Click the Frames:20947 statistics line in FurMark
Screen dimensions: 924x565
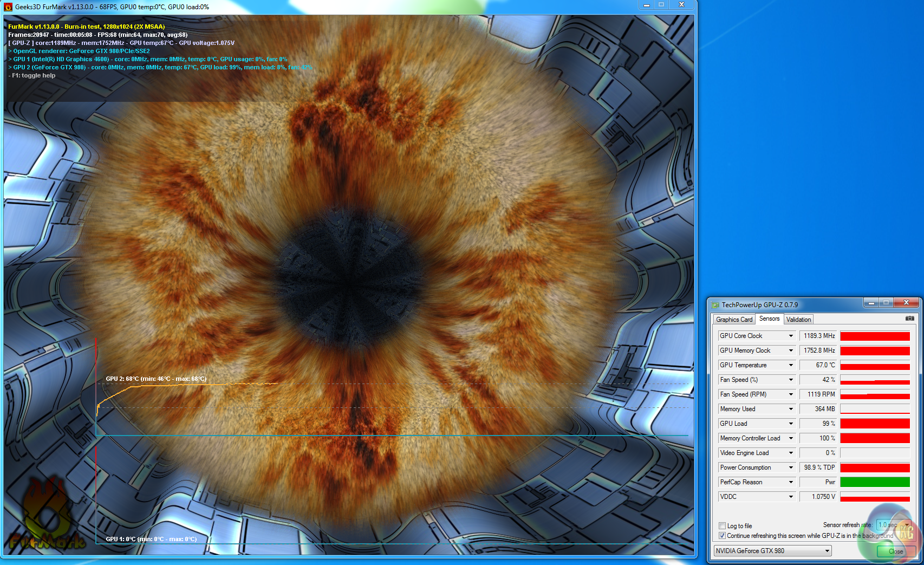[98, 35]
